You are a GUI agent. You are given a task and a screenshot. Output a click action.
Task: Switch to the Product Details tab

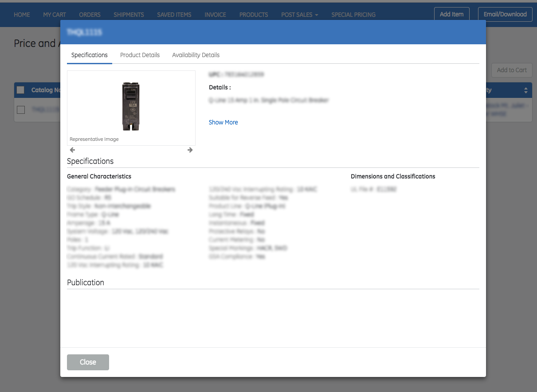tap(140, 55)
